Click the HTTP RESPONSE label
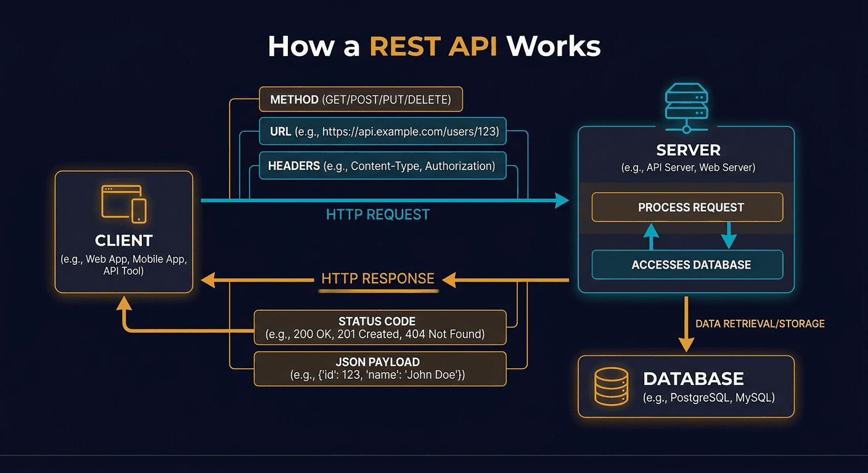Image resolution: width=868 pixels, height=473 pixels. 377,278
